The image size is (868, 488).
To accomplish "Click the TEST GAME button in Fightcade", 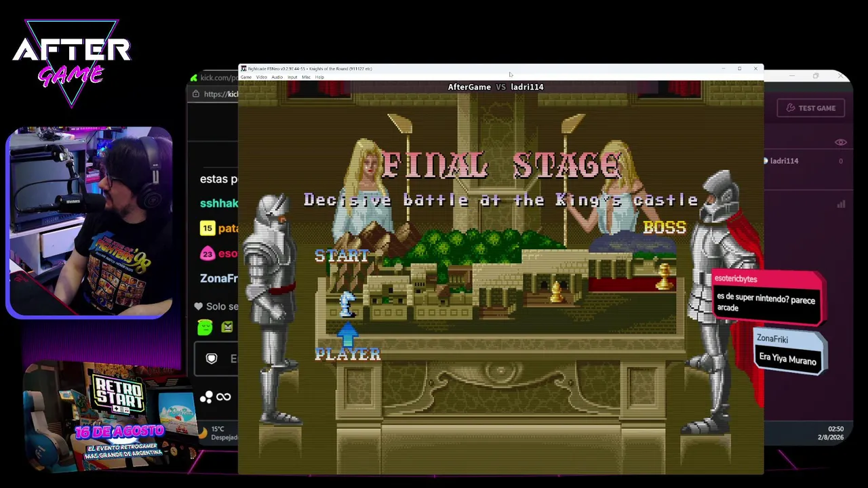I will point(811,108).
